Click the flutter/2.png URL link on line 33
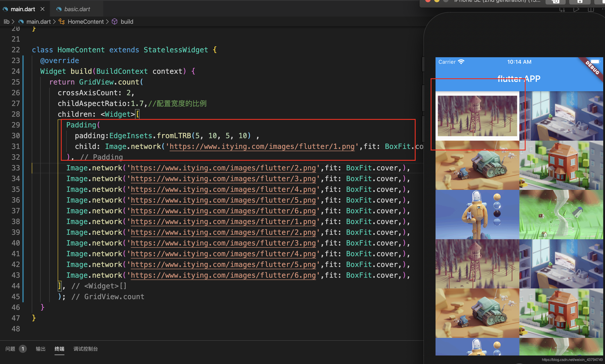Screen dimensions: 605x364 (223, 168)
